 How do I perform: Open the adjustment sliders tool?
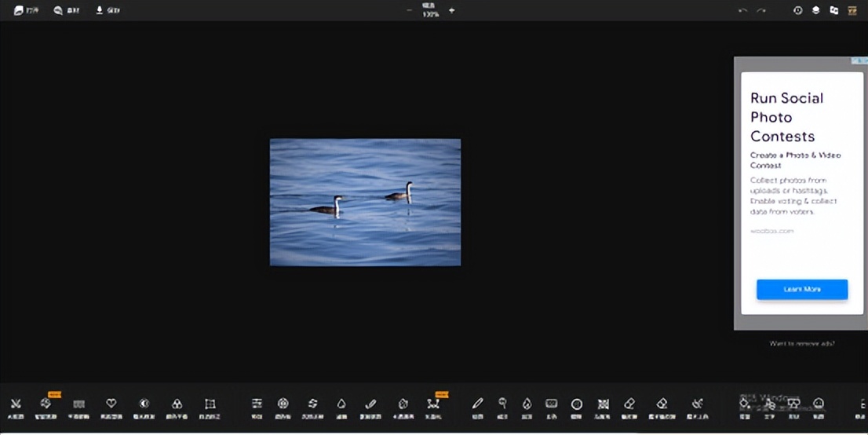click(x=257, y=404)
